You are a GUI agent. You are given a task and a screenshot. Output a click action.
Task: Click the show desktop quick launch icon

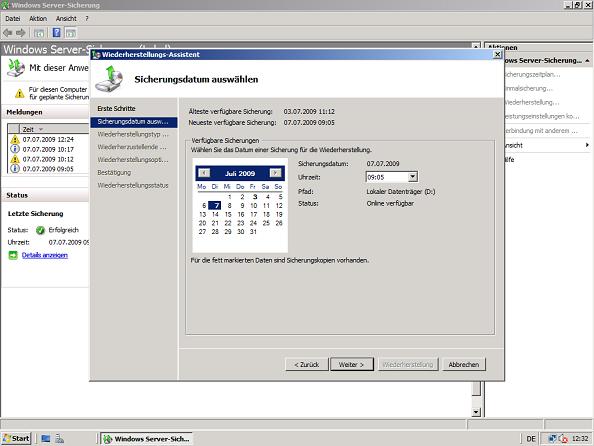tap(45, 438)
